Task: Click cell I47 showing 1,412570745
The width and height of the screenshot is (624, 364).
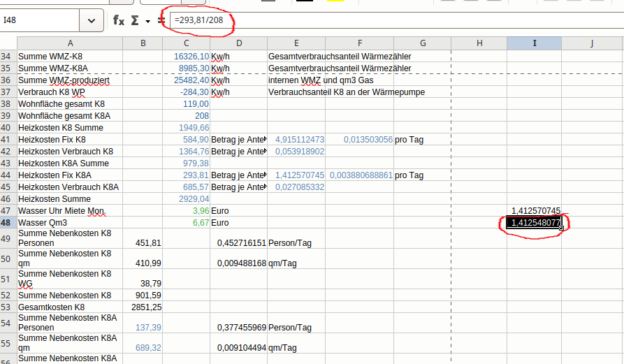Action: pos(535,211)
